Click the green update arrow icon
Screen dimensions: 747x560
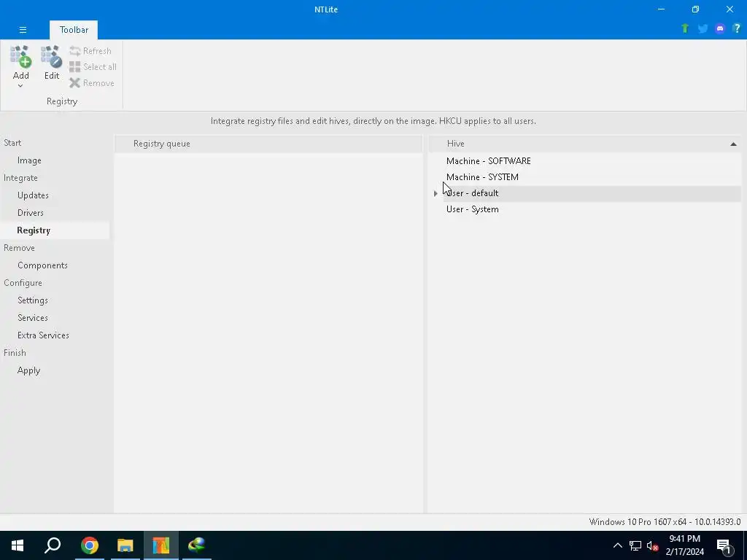pos(684,28)
